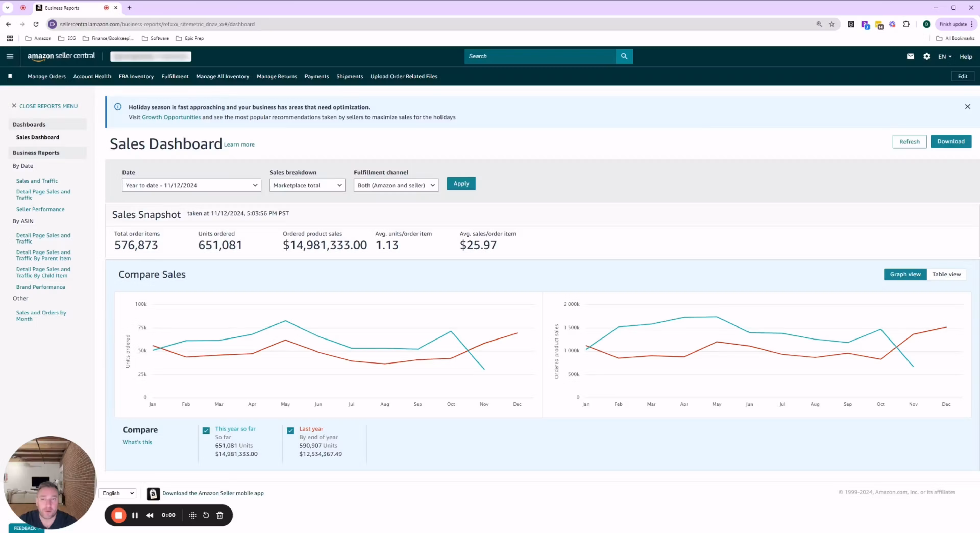Open Manage Orders in the nav bar

(46, 77)
